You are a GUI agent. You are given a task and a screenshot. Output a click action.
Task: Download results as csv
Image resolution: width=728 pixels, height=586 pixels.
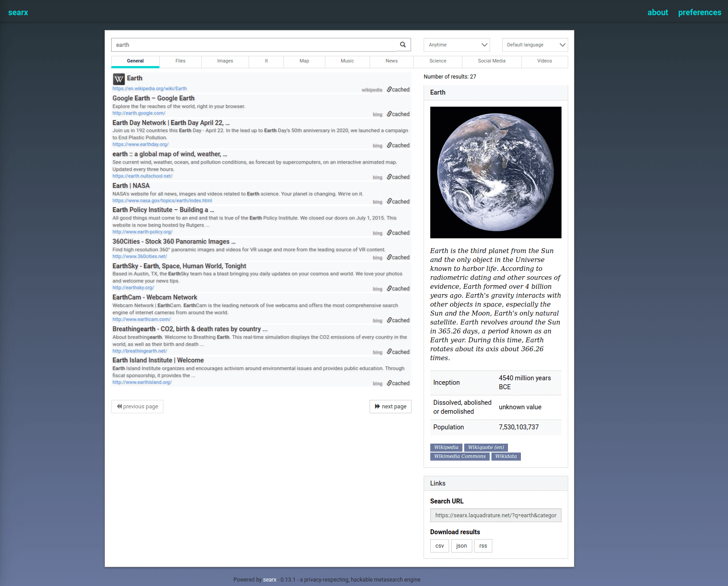pos(440,546)
